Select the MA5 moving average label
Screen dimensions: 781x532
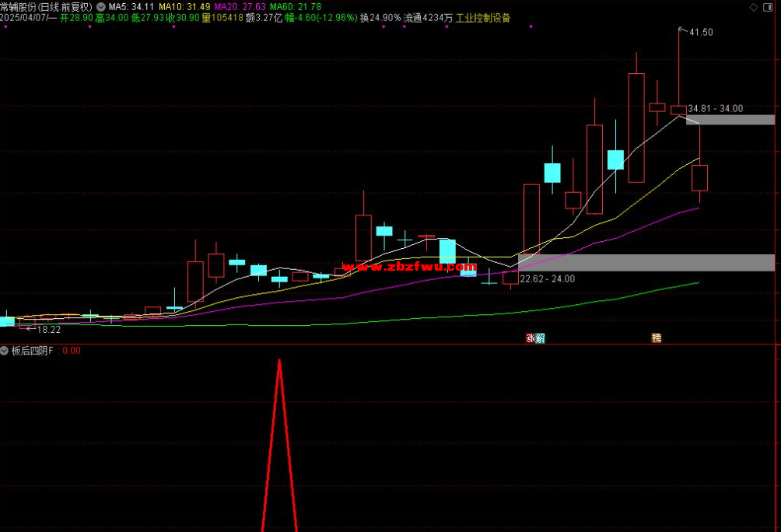tap(131, 6)
